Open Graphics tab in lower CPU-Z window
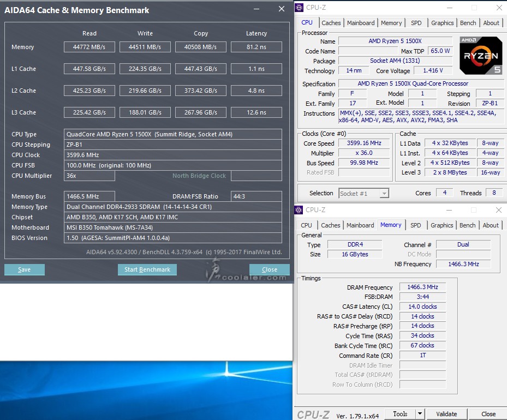Viewport: 507px width, 420px height. coord(442,225)
